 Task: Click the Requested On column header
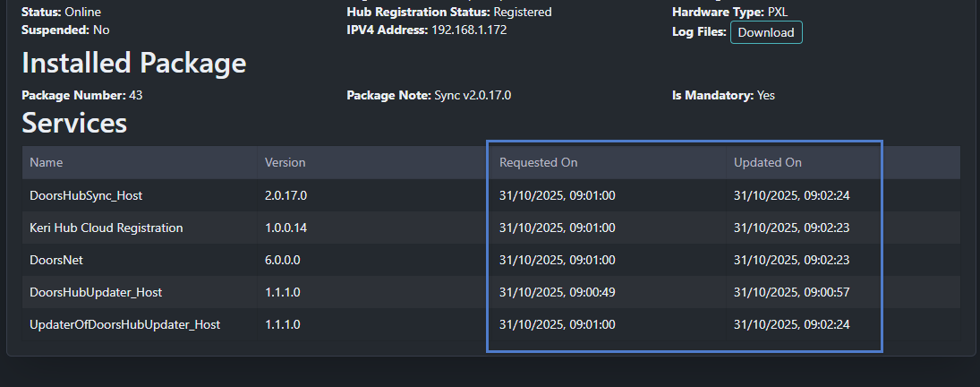click(x=538, y=163)
